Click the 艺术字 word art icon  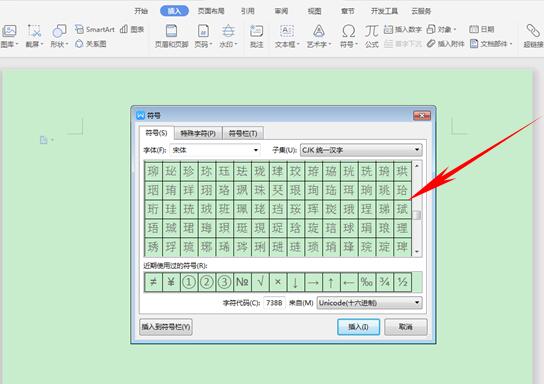point(318,31)
